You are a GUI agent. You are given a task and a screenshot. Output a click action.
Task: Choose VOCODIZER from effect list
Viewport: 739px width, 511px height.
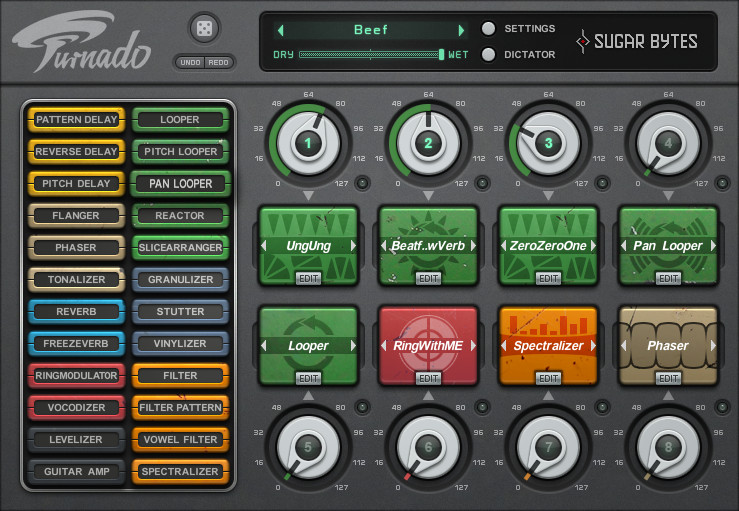coord(76,408)
